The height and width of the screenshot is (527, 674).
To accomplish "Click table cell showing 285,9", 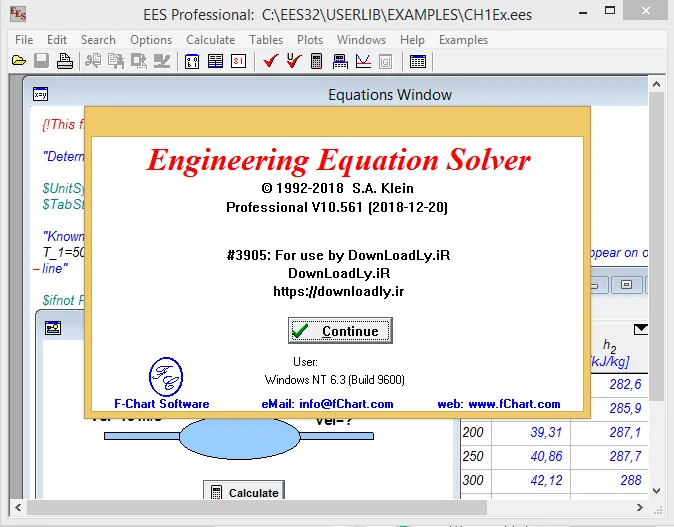I will pyautogui.click(x=619, y=408).
